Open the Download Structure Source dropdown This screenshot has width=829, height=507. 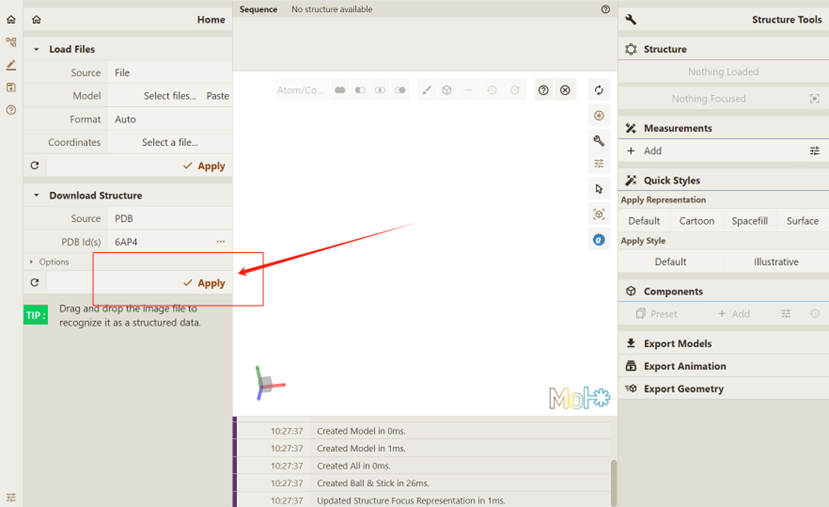pos(170,218)
